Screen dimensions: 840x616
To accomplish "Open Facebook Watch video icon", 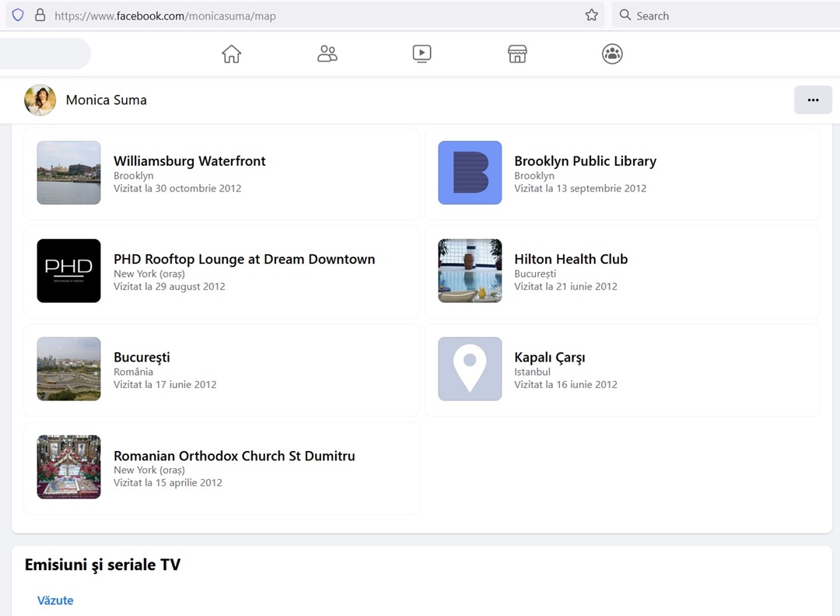I will (422, 54).
